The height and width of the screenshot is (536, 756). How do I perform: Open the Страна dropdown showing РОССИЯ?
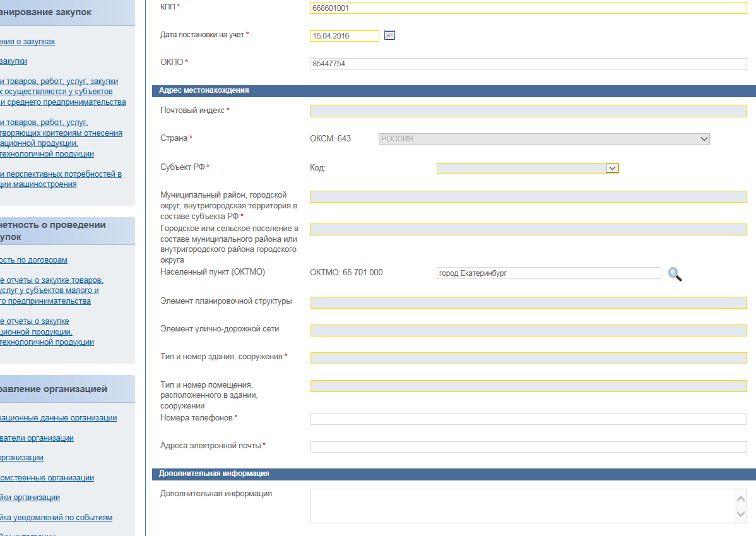pyautogui.click(x=544, y=139)
